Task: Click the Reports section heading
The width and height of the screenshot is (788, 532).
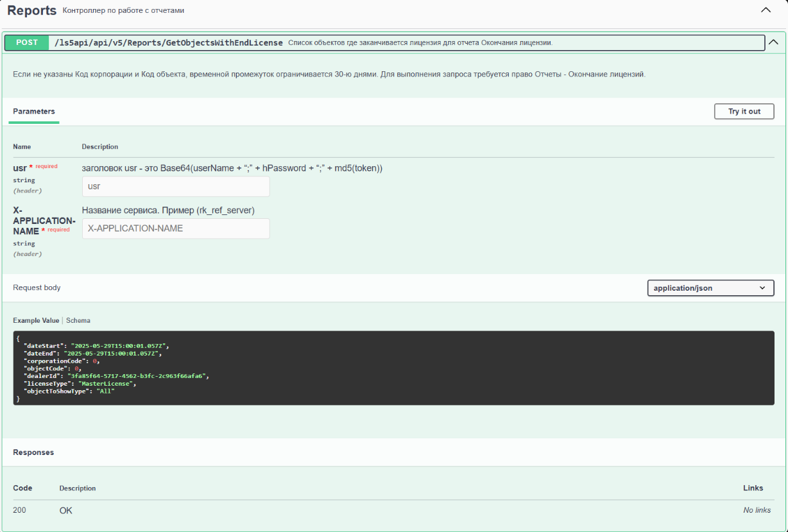Action: click(31, 10)
